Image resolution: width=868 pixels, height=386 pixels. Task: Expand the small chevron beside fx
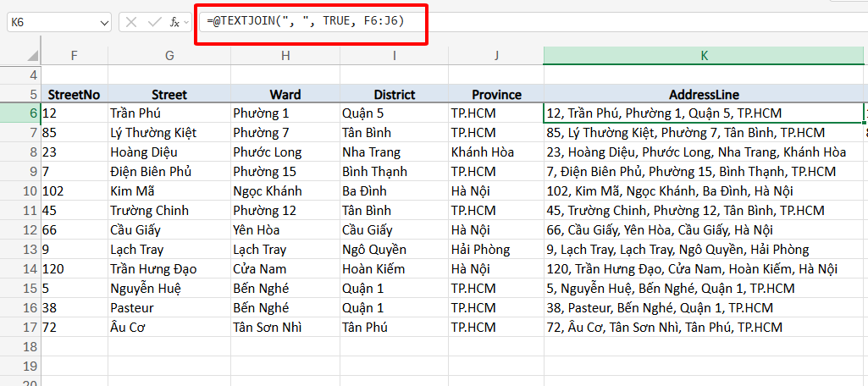pos(185,23)
